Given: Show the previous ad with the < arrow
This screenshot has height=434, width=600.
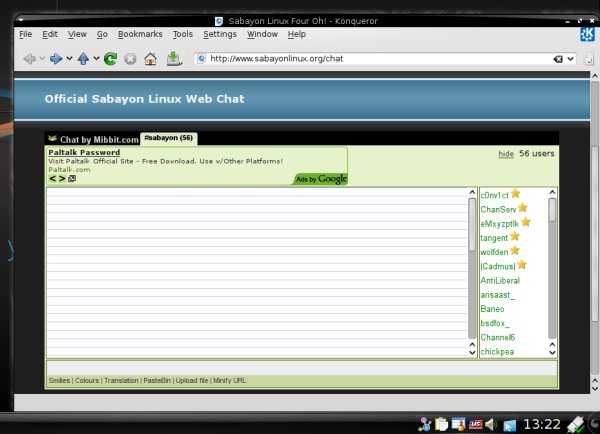Looking at the screenshot, I should coord(53,178).
